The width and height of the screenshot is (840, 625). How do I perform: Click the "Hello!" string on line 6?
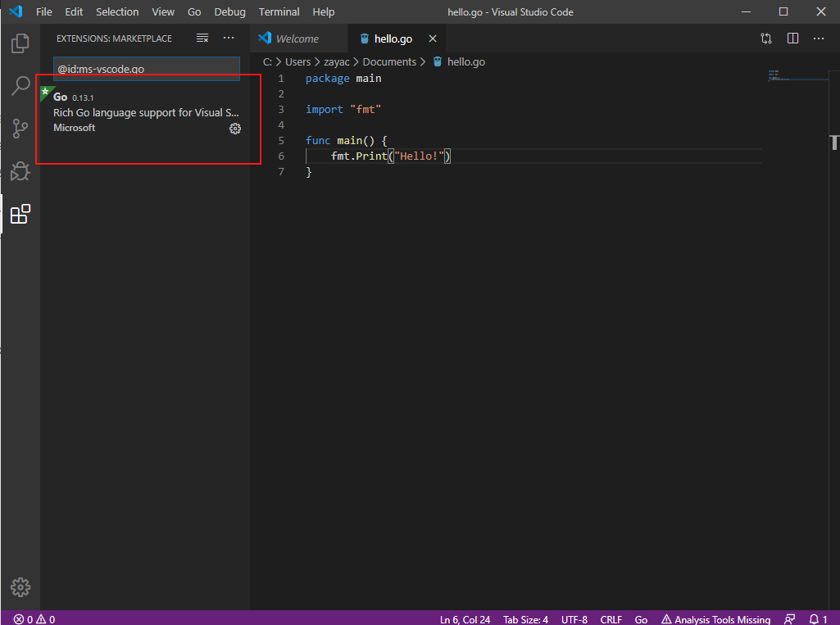420,156
